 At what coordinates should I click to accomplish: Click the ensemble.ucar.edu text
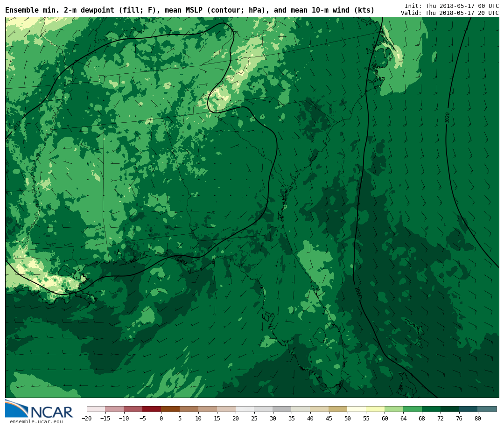(x=36, y=421)
